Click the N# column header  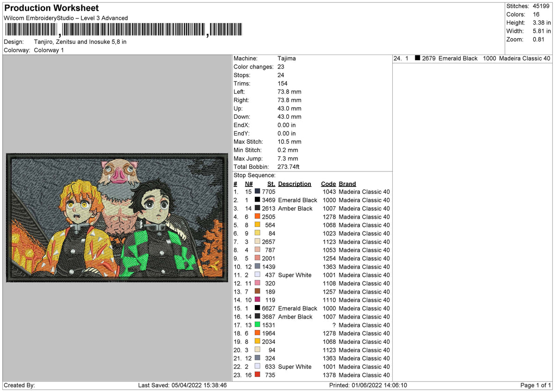tap(249, 184)
